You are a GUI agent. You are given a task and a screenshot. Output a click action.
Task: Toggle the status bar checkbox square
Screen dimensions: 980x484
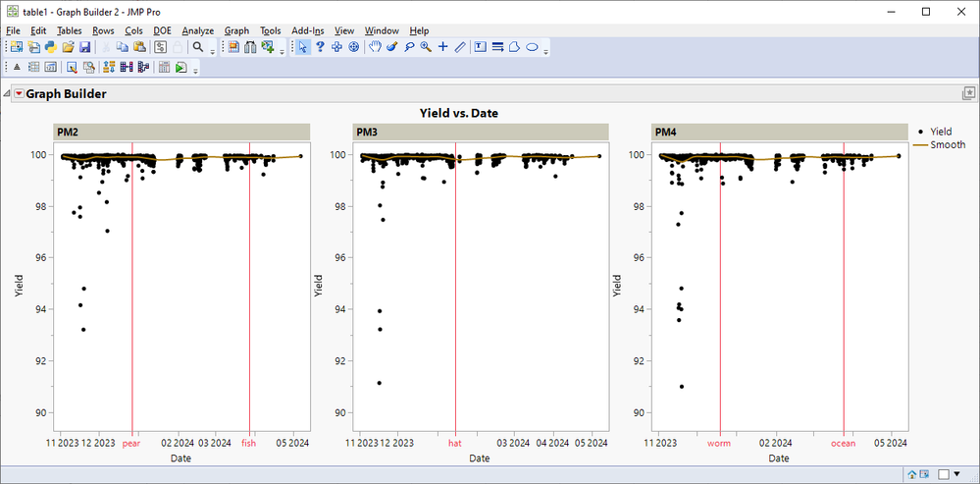point(944,474)
